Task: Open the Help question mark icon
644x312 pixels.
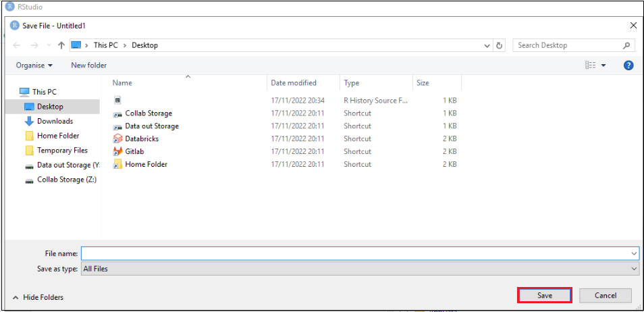Action: (x=628, y=65)
